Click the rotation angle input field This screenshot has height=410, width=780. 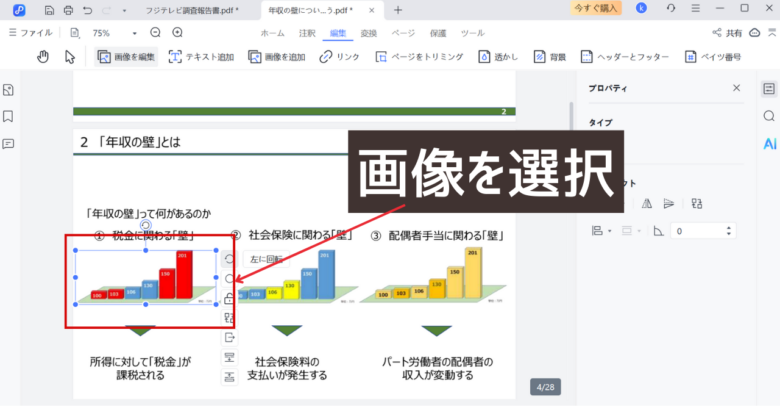[700, 231]
